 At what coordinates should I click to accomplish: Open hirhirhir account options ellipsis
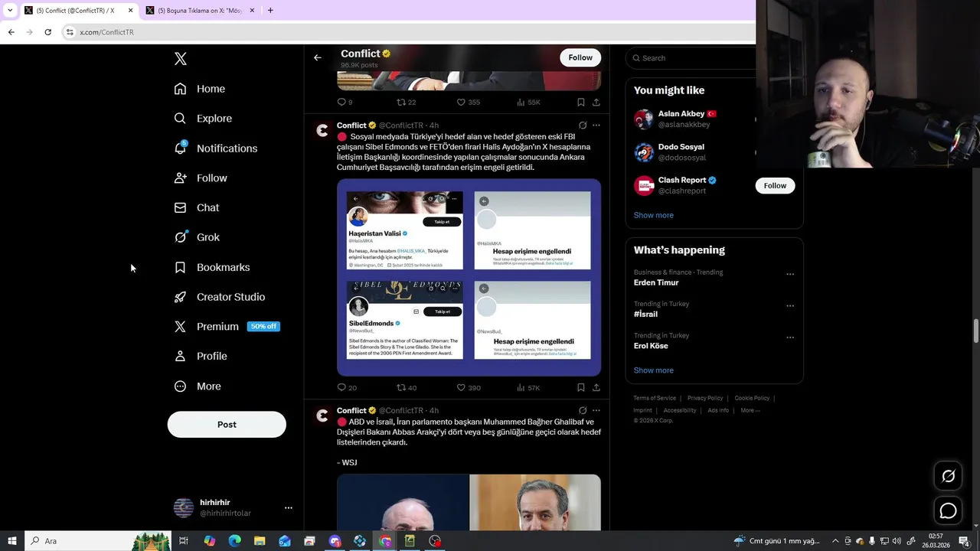288,508
